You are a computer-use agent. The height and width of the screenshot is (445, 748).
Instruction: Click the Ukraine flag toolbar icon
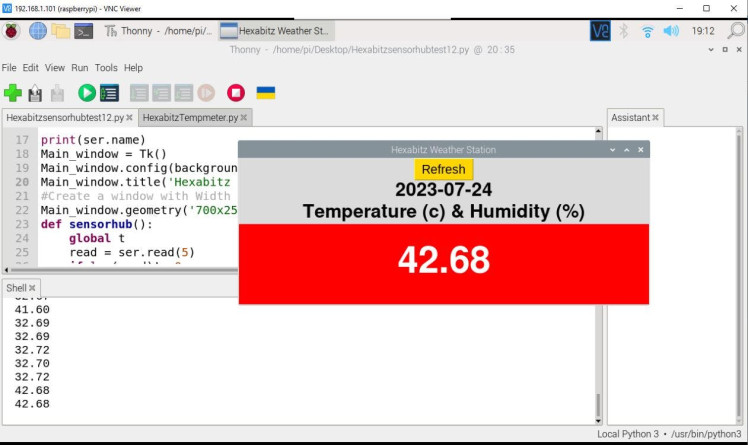(x=266, y=93)
